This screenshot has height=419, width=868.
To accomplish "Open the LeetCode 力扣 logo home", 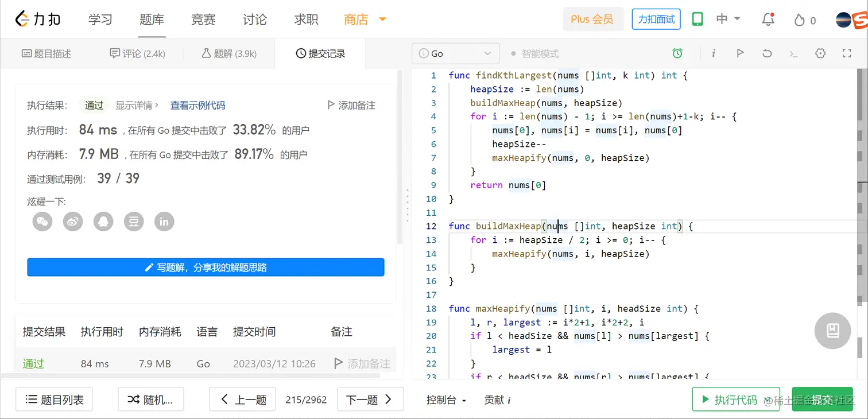I will (x=38, y=20).
